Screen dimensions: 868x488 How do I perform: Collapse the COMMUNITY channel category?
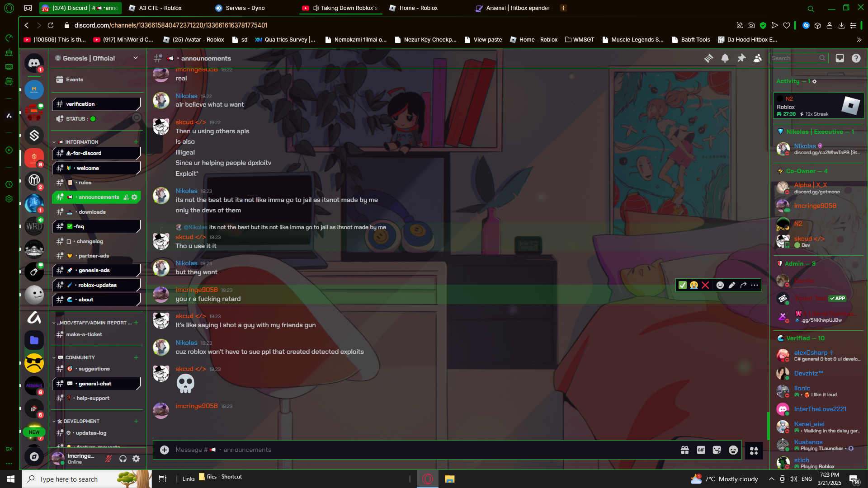pos(80,357)
